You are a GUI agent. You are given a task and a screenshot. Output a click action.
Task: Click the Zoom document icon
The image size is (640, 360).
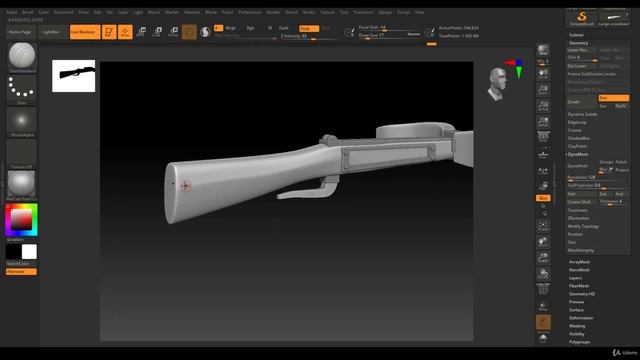click(x=543, y=90)
